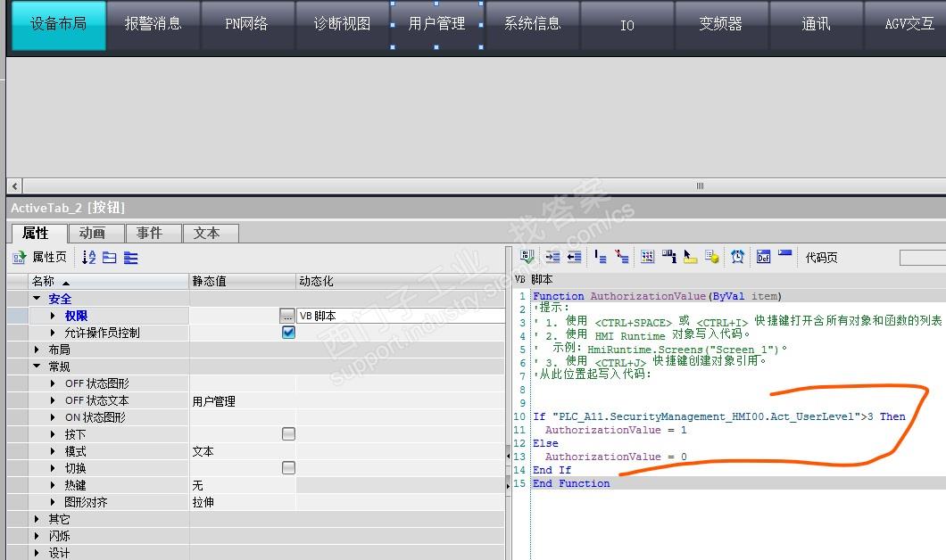This screenshot has height=560, width=946.
Task: Click the uncomment lines icon
Action: click(622, 257)
